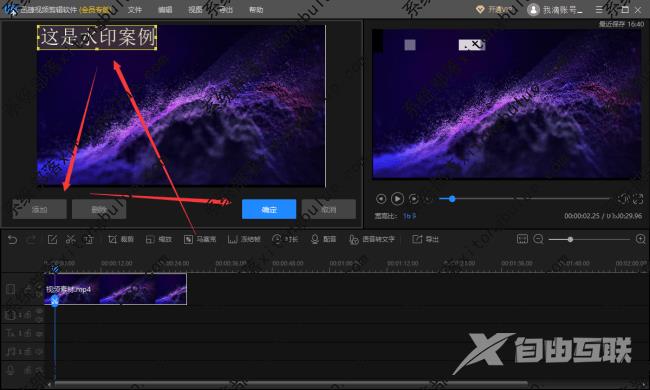Viewport: 650px width, 390px height.
Task: Select the crop tool (裁剪)
Action: point(121,240)
